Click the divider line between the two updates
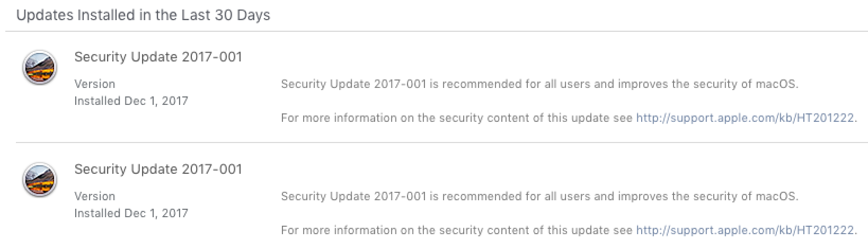This screenshot has height=249, width=868. (441, 143)
